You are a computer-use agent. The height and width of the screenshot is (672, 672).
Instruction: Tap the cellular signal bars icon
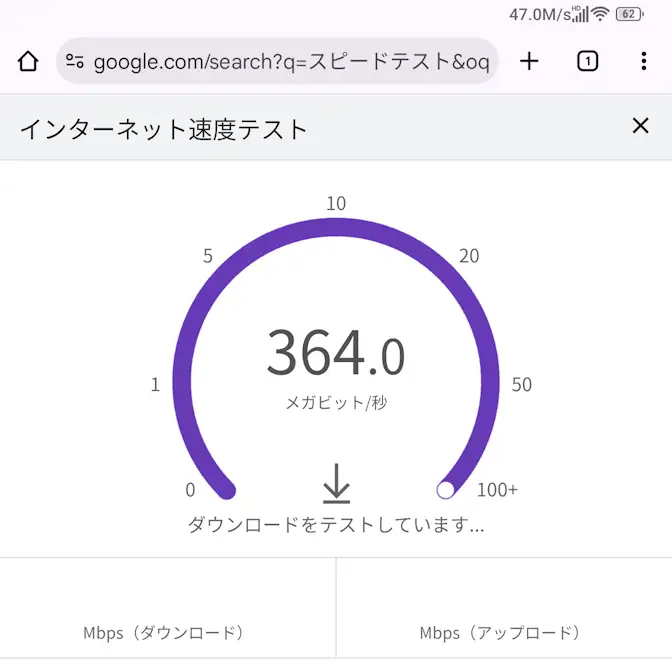click(579, 15)
